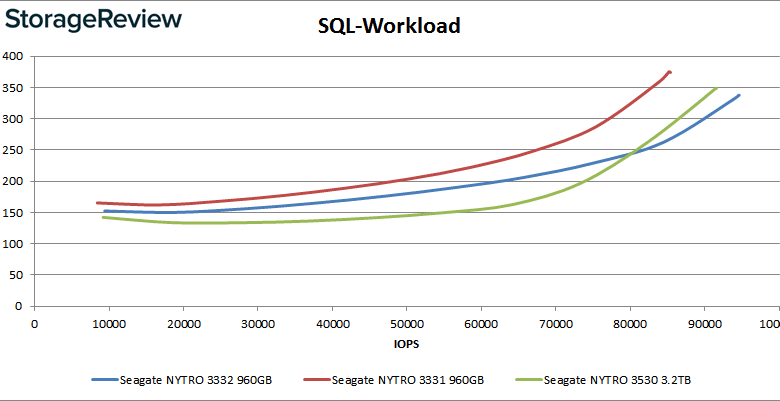Screen dimensions: 780x401
Task: Click the 100 y-axis label
Action: click(x=12, y=244)
